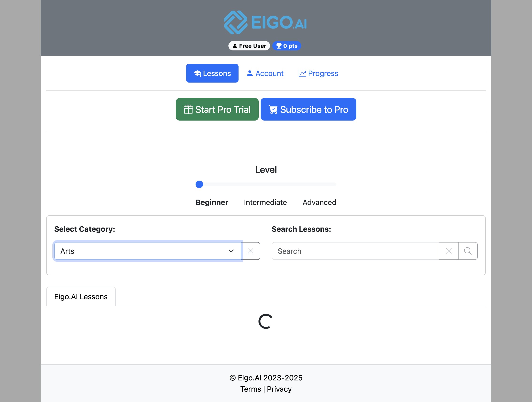Select the Advanced level label

[319, 202]
